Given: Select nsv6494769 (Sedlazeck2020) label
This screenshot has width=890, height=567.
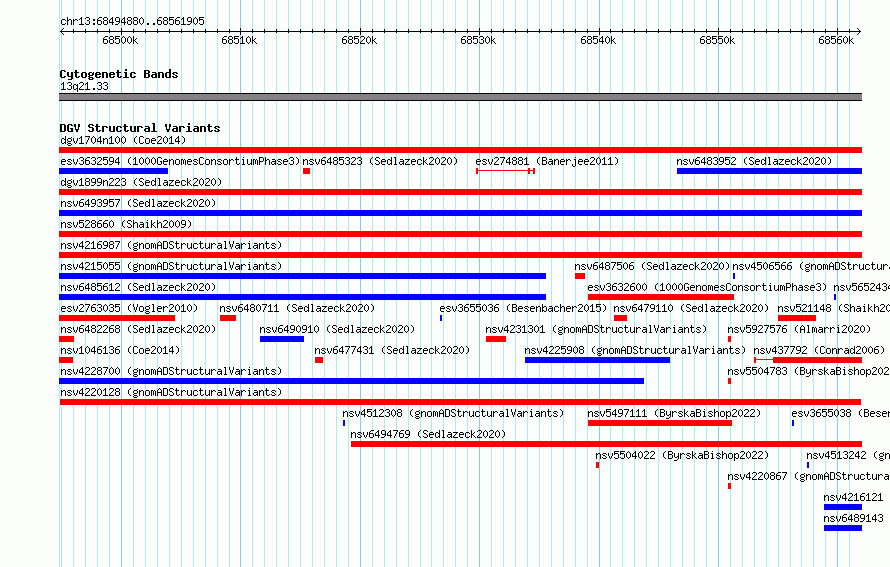Looking at the screenshot, I should 428,434.
